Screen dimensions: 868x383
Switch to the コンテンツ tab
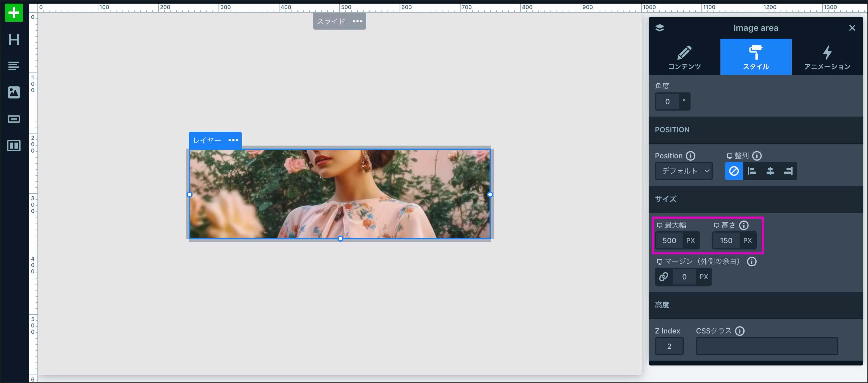[685, 57]
